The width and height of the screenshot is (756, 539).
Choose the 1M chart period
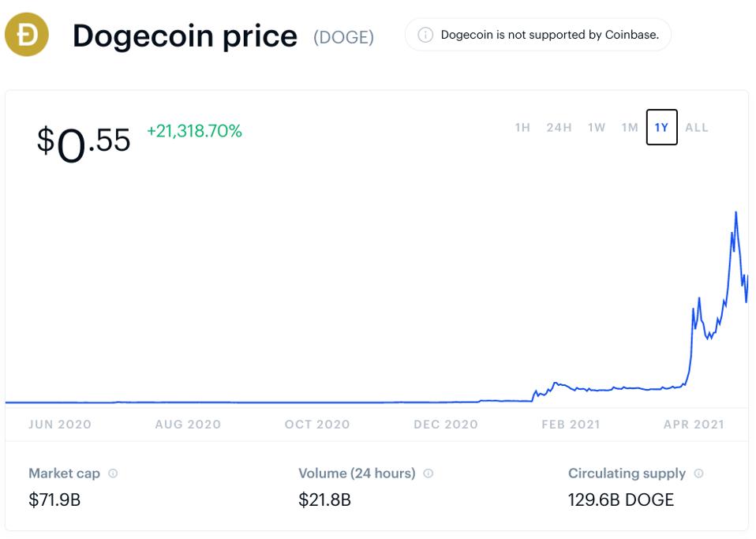click(630, 128)
